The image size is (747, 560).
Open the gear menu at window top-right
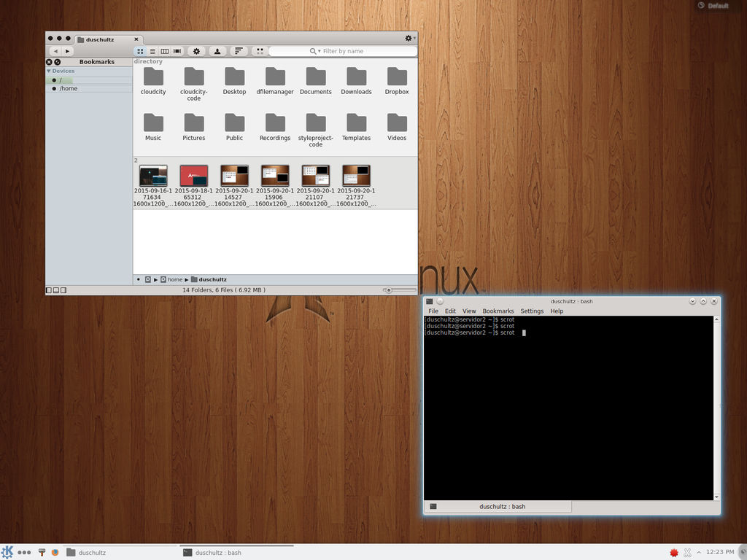(x=409, y=38)
